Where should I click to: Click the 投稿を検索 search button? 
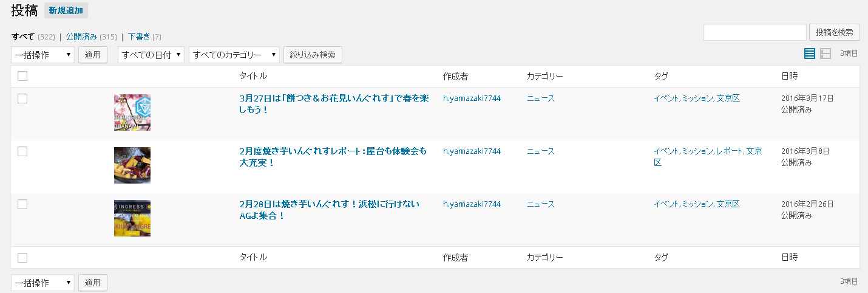[835, 32]
